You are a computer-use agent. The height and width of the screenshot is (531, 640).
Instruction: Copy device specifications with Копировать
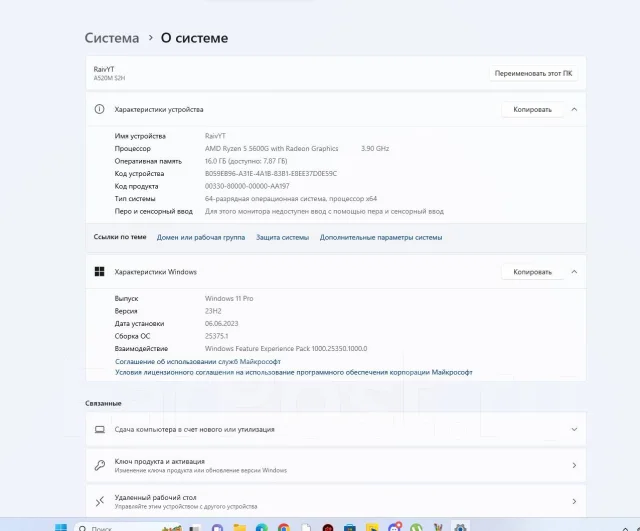point(532,109)
